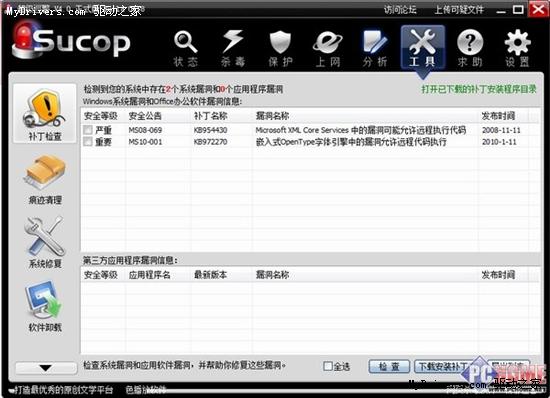
Task: Open the 杀毒 lightning antivirus icon
Action: (x=233, y=48)
